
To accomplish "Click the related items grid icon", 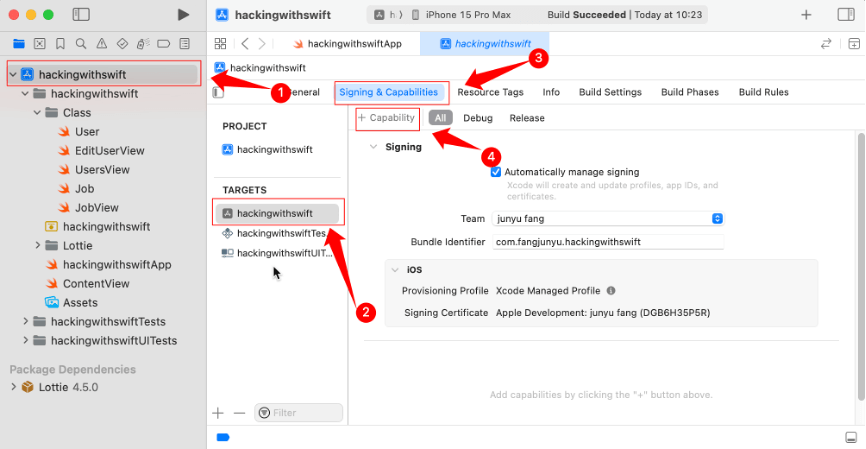I will (x=220, y=44).
